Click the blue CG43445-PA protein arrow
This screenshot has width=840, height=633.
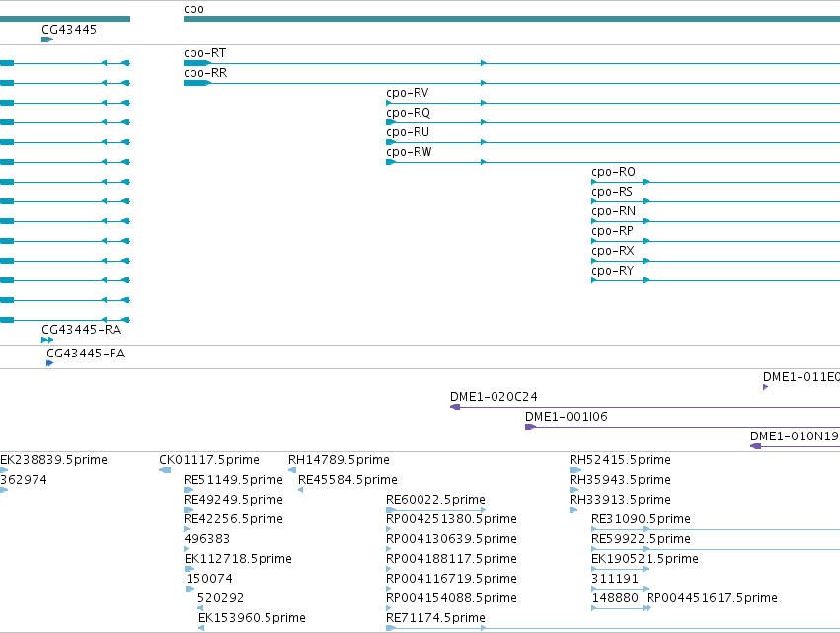49,363
